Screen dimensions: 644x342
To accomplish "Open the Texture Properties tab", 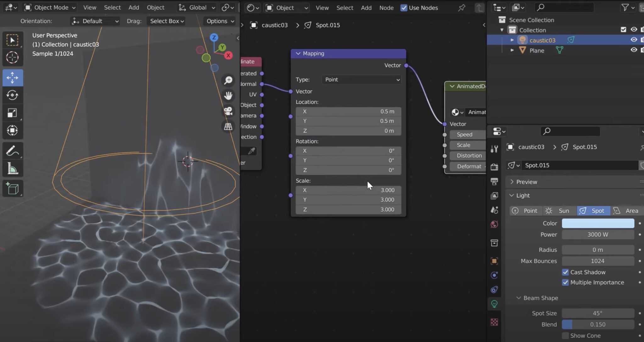I will [494, 322].
